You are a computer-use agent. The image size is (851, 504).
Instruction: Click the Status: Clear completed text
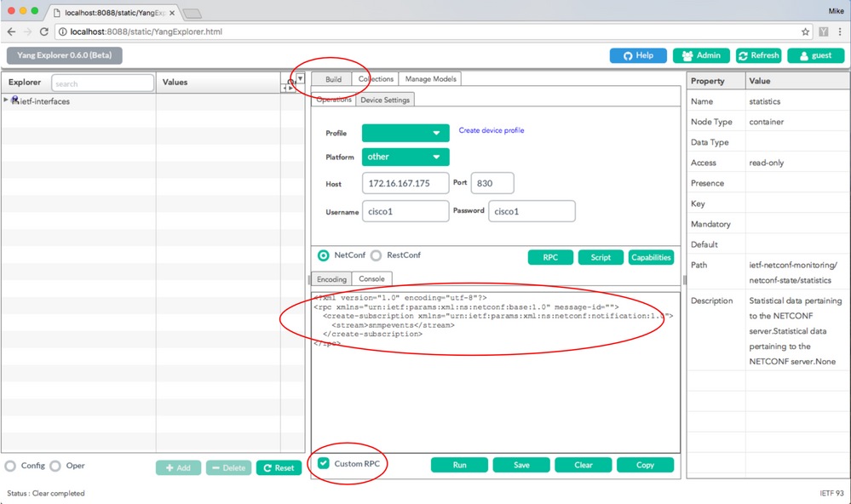point(46,493)
